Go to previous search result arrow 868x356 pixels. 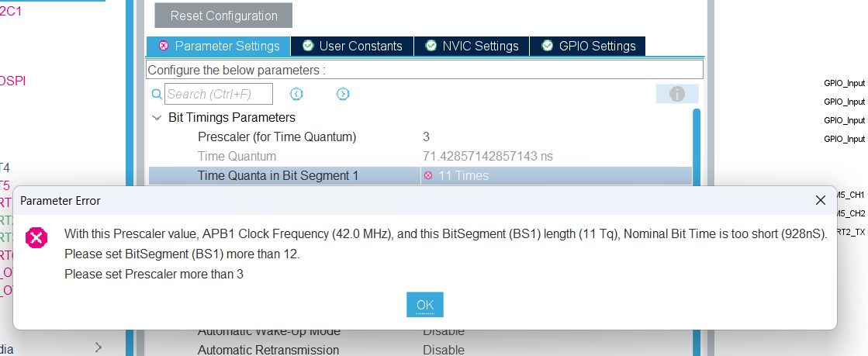coord(296,94)
